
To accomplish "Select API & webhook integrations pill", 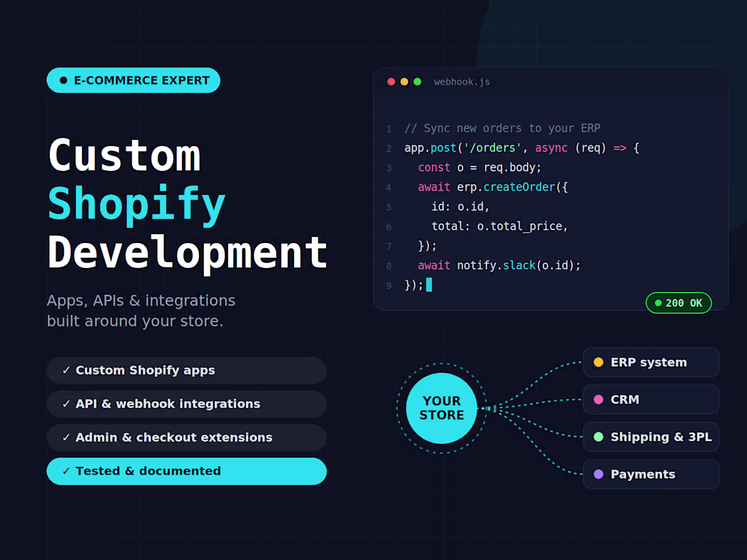I will (x=186, y=404).
